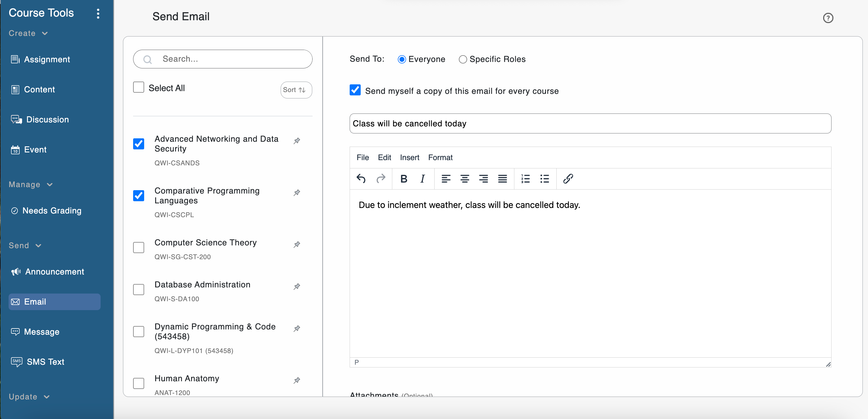Image resolution: width=868 pixels, height=419 pixels.
Task: Center align the email text
Action: coord(465,179)
